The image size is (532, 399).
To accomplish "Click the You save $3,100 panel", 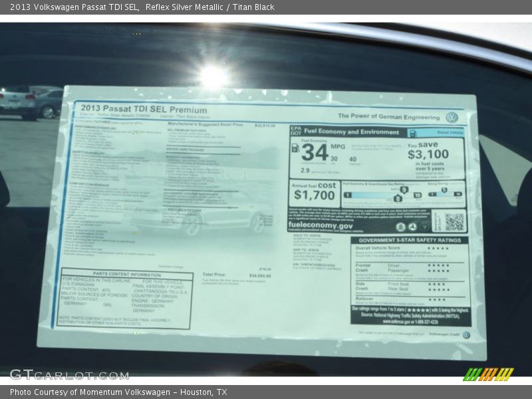I will (x=429, y=158).
